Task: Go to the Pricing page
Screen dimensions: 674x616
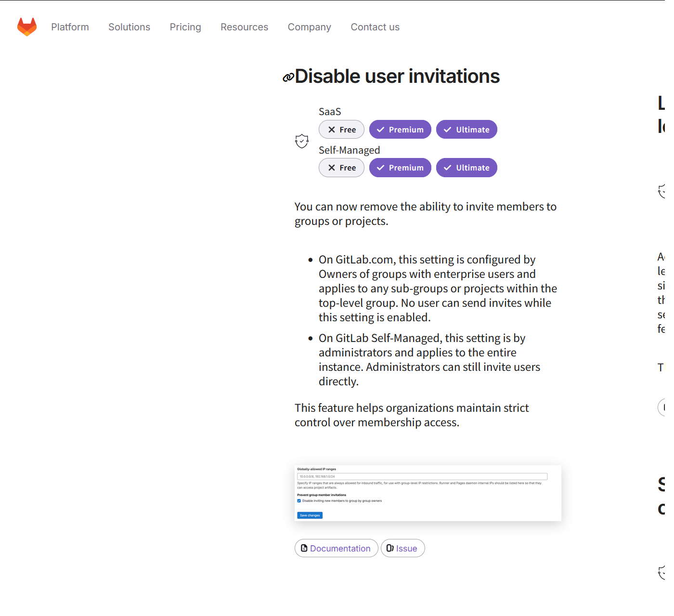Action: (x=185, y=27)
